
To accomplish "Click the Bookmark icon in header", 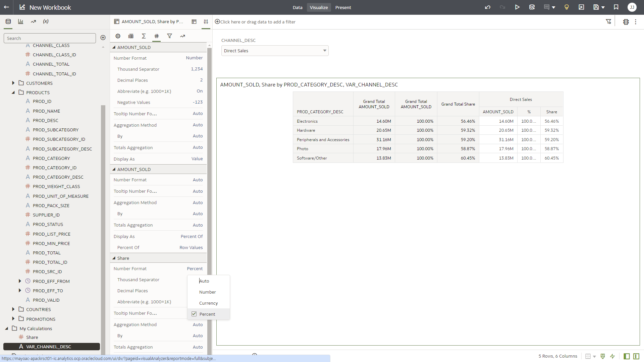I will [616, 7].
